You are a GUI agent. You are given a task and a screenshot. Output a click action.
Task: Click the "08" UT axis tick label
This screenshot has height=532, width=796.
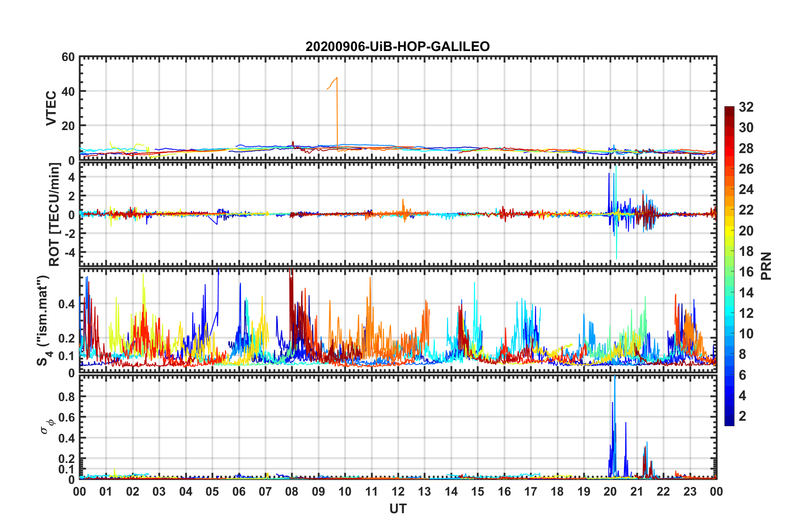click(292, 491)
